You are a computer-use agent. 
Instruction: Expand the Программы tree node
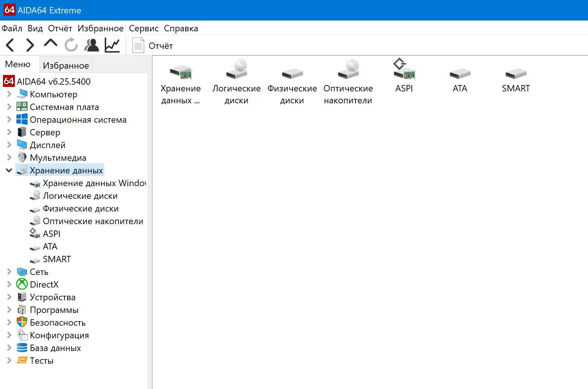(9, 310)
